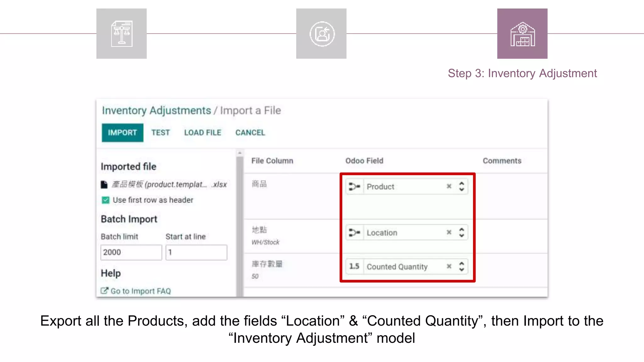
Task: Click the Step 3 warehouse inventory icon
Action: point(522,34)
